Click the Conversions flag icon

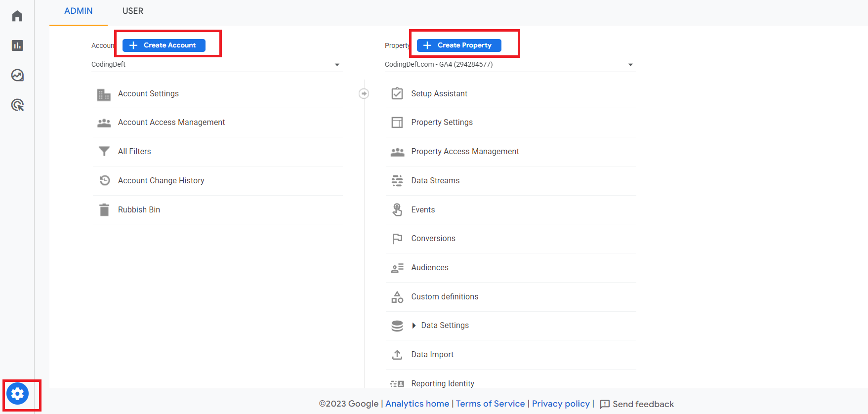tap(397, 239)
